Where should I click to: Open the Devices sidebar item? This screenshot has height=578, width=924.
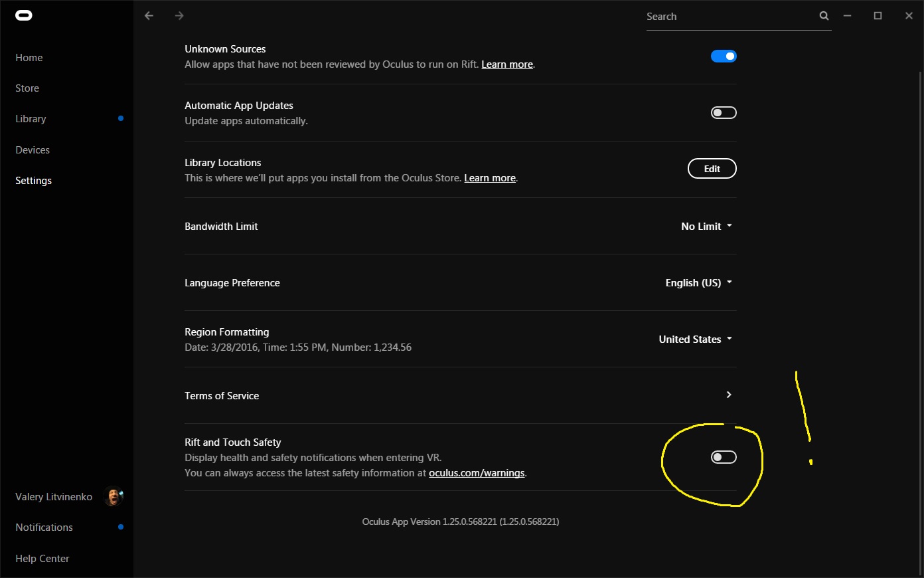(x=33, y=150)
